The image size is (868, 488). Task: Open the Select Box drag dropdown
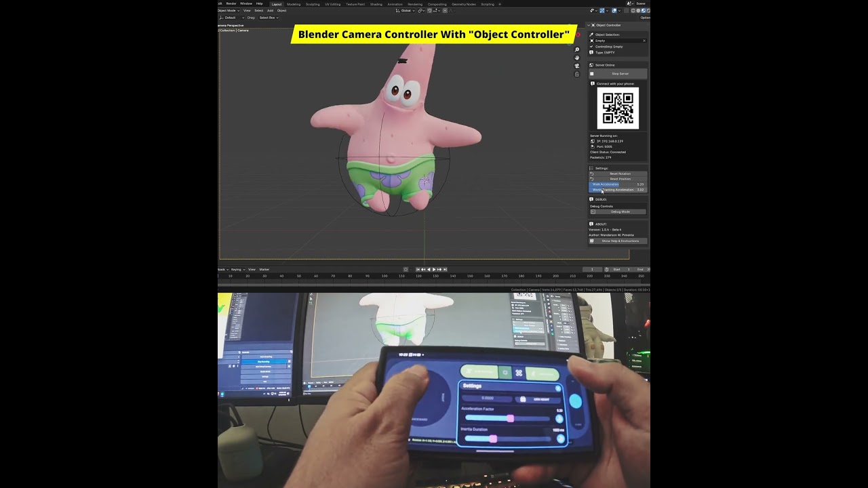click(x=269, y=18)
